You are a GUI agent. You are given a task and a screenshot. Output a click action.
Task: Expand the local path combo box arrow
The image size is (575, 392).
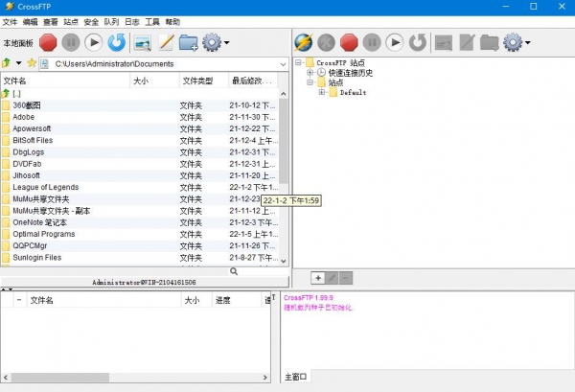coord(283,64)
